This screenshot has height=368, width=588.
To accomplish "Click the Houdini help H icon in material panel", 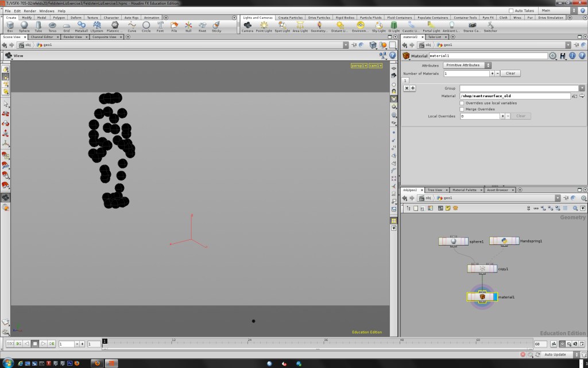I will tap(562, 56).
